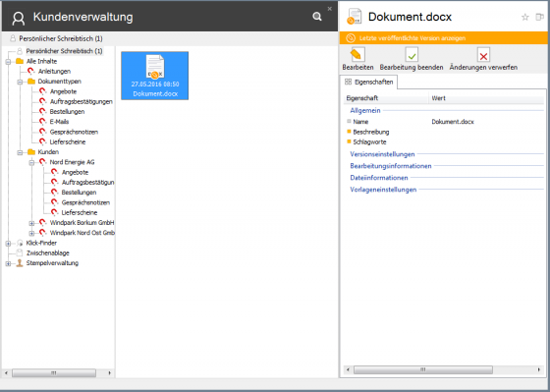Click the Dokument.docx header document icon

pyautogui.click(x=355, y=17)
